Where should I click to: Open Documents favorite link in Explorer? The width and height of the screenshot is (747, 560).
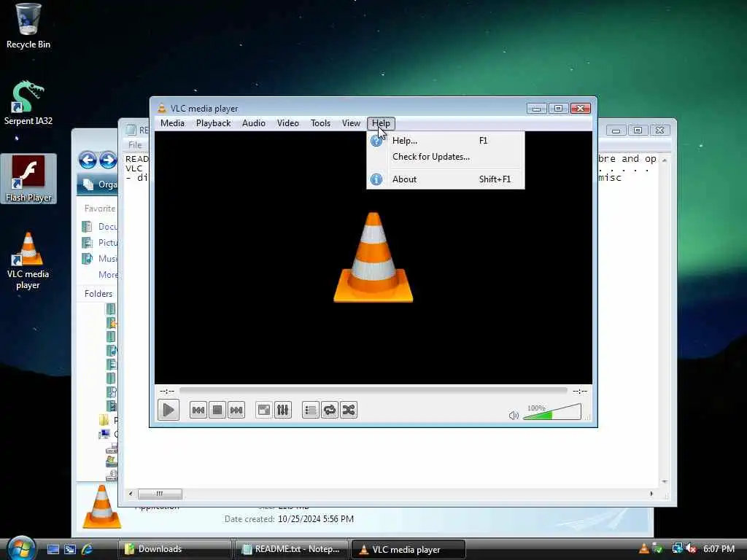click(x=100, y=227)
